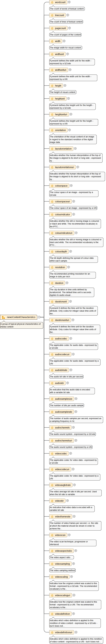Viewport: 106px width, 644px height.
Task: Click the @ icon next to height
Action: (x=52, y=86)
